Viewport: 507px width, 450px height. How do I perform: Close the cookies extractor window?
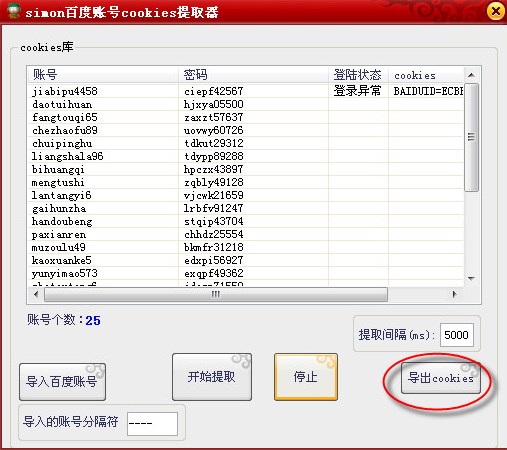[495, 11]
